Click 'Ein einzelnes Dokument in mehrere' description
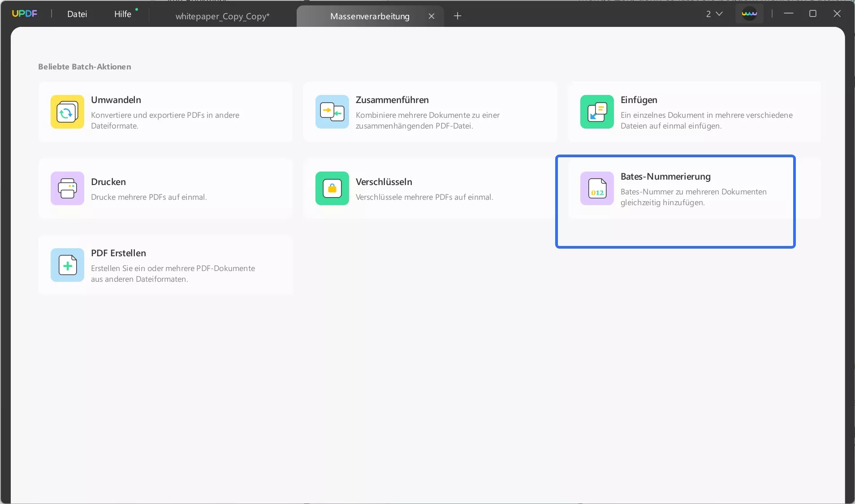The image size is (855, 504). pyautogui.click(x=707, y=121)
